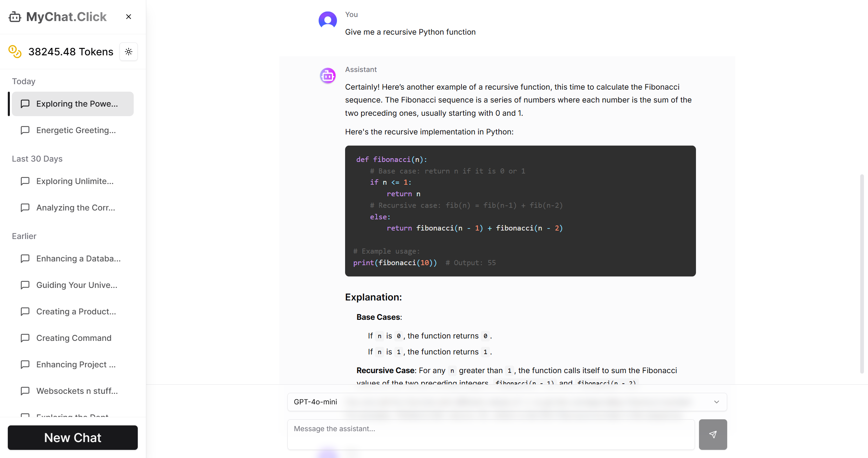Expand model list using the chevron arrow
The image size is (868, 458).
coord(716,402)
